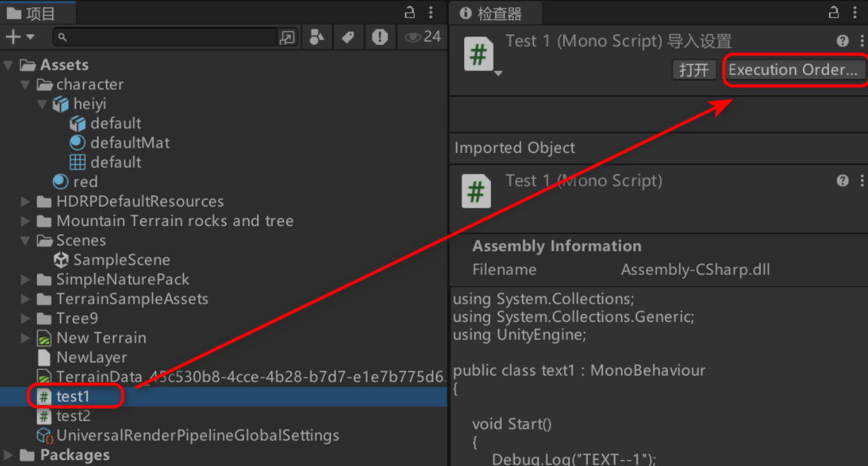868x466 pixels.
Task: Click the Assembly-CSharp.dll filename value
Action: [x=695, y=270]
